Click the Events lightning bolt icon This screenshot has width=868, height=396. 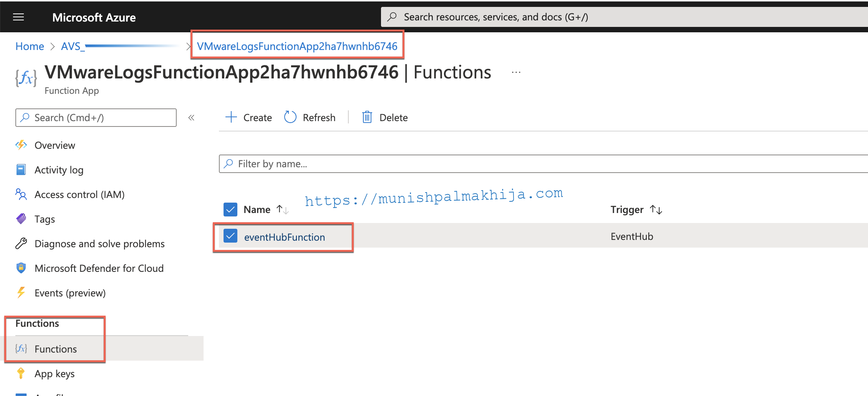point(21,293)
